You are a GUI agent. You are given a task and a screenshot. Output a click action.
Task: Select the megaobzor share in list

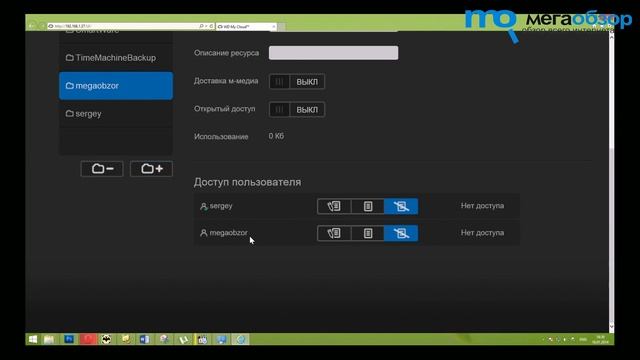[116, 86]
